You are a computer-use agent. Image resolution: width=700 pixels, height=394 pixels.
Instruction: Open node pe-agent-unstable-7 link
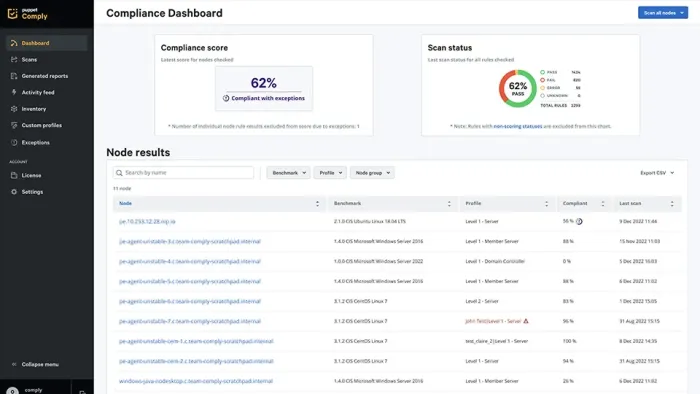190,321
